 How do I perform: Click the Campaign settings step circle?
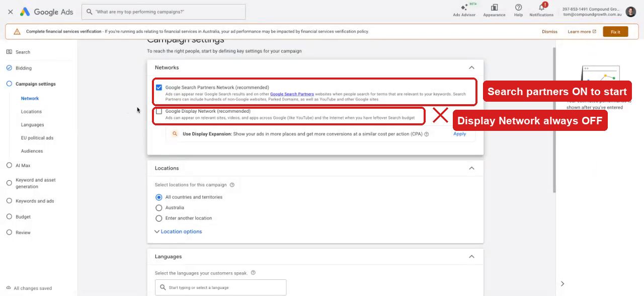point(9,84)
